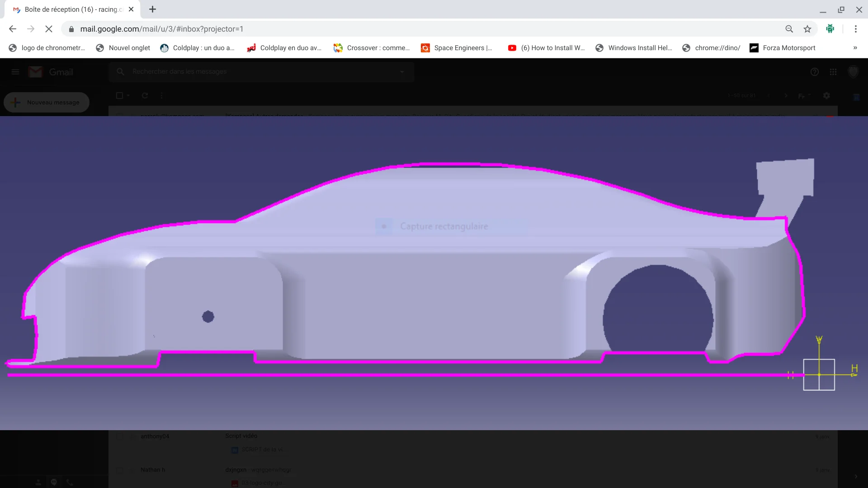Click the refresh inbox icon

[145, 95]
